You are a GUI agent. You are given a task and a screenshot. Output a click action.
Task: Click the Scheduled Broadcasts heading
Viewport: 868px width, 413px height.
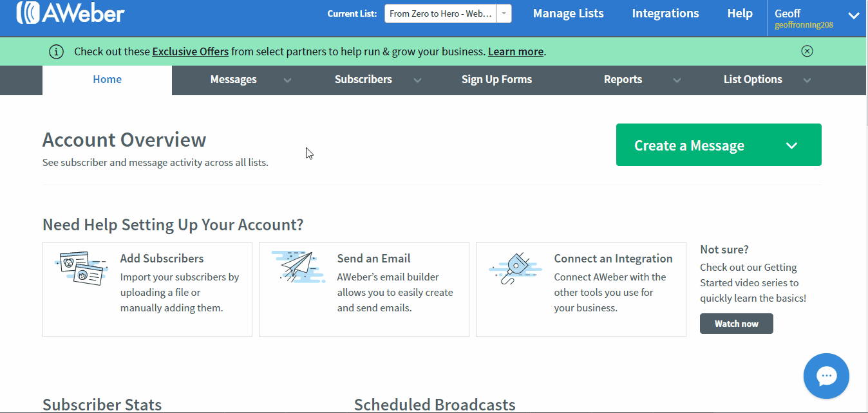(x=435, y=405)
